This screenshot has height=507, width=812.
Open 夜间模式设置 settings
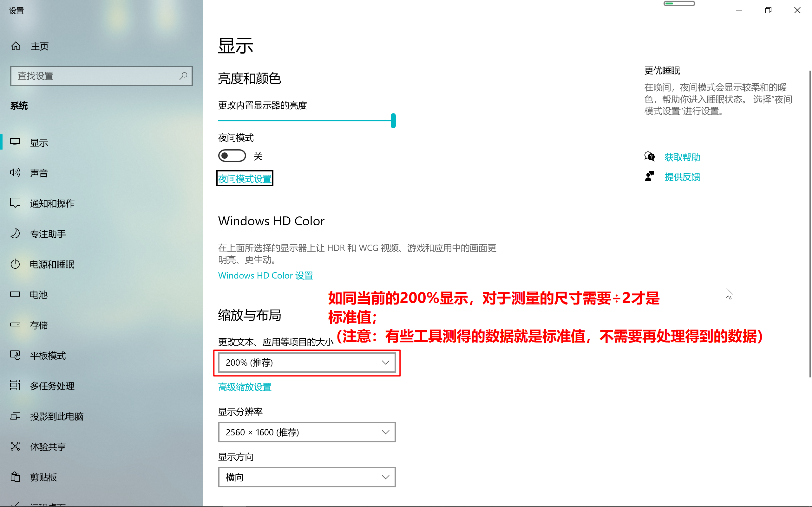[245, 179]
